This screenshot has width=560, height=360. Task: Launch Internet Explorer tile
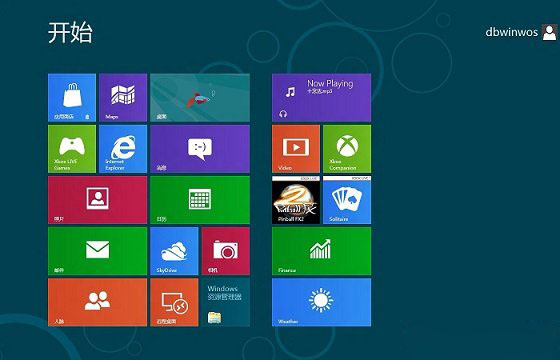[x=123, y=149]
